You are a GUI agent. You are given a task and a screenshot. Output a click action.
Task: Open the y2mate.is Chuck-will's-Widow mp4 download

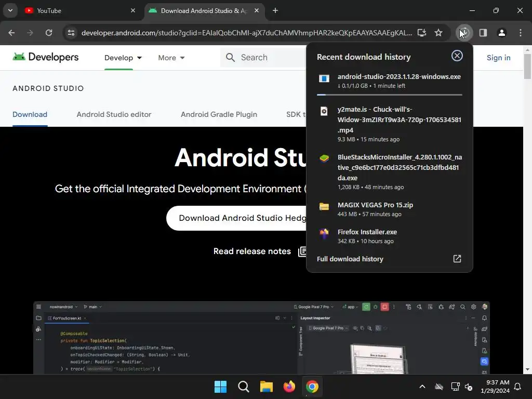390,124
